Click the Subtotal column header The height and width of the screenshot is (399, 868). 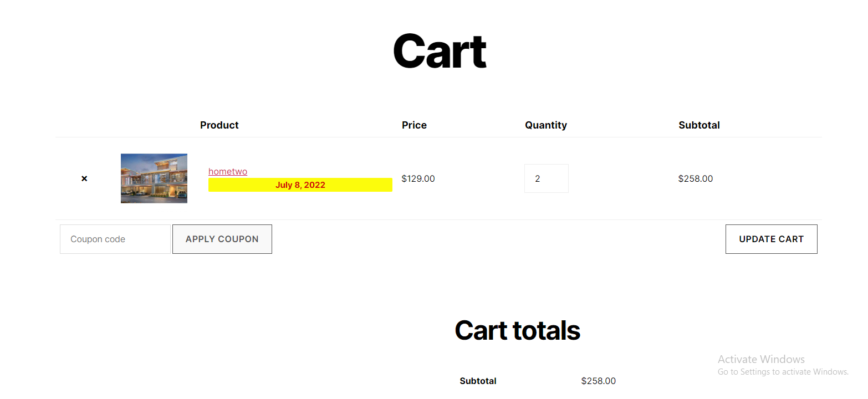(x=699, y=125)
